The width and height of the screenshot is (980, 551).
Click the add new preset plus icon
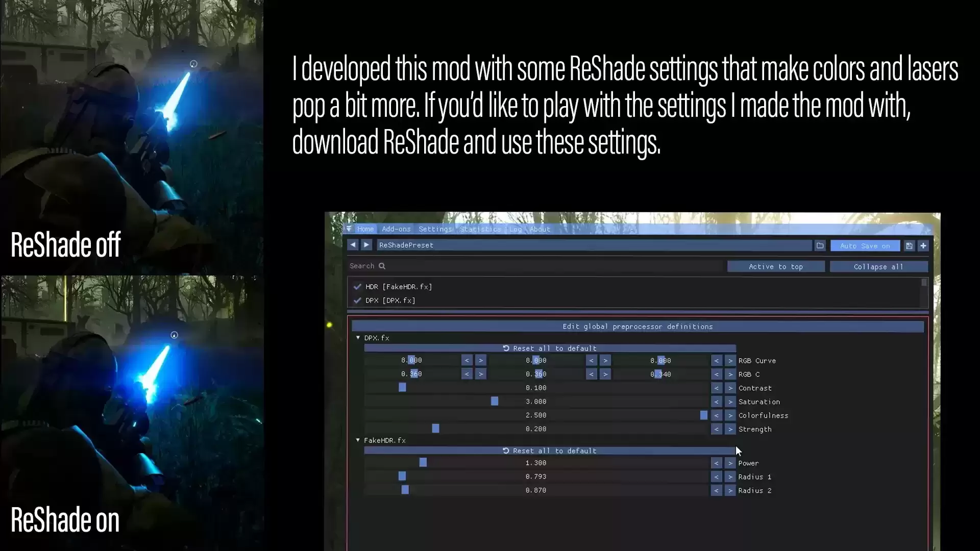(x=923, y=246)
